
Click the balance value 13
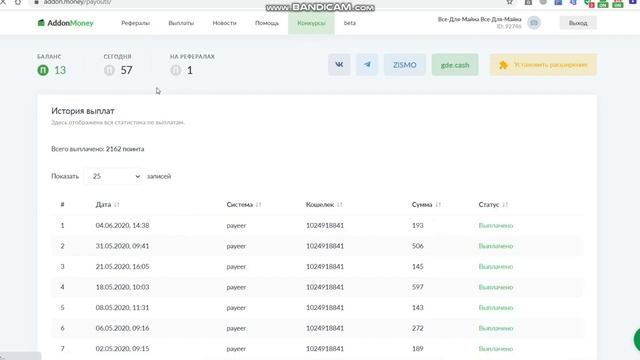coord(60,70)
